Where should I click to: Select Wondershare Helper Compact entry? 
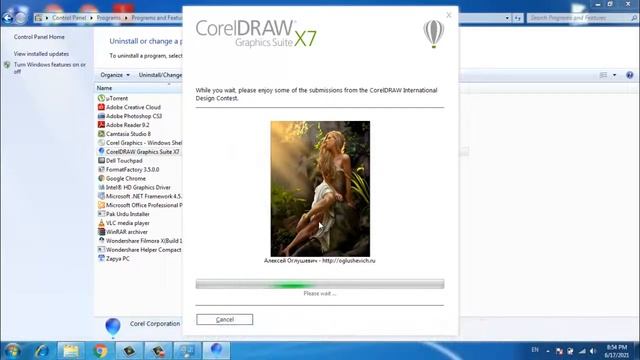coord(139,250)
